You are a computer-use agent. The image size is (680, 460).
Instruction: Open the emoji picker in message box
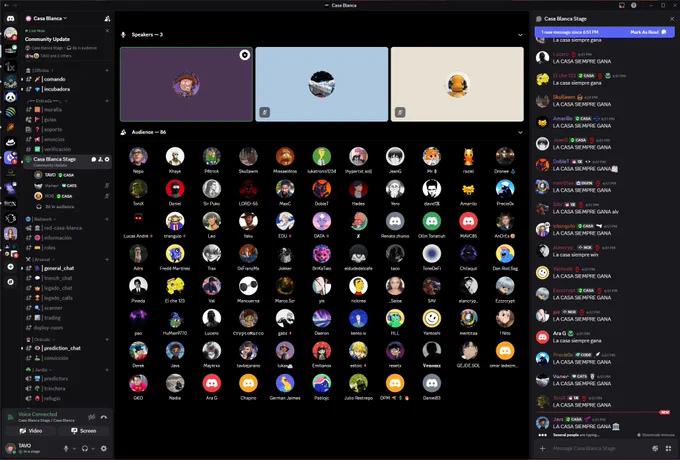pos(655,448)
